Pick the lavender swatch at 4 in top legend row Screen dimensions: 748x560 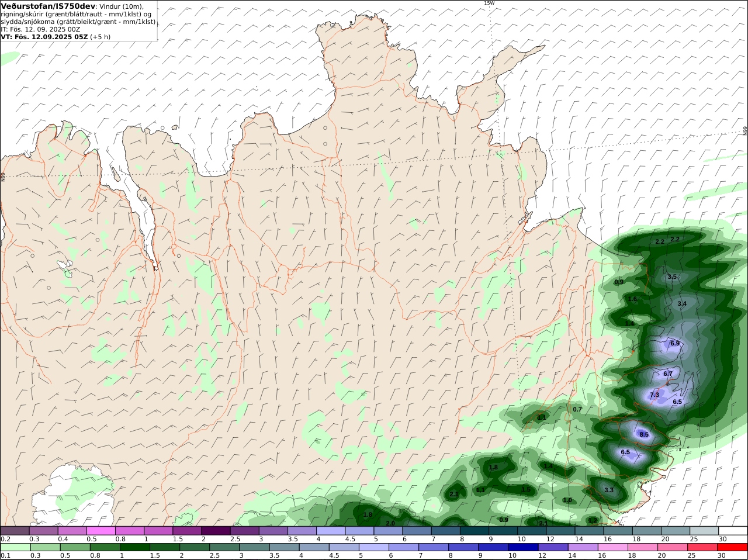[x=331, y=531]
